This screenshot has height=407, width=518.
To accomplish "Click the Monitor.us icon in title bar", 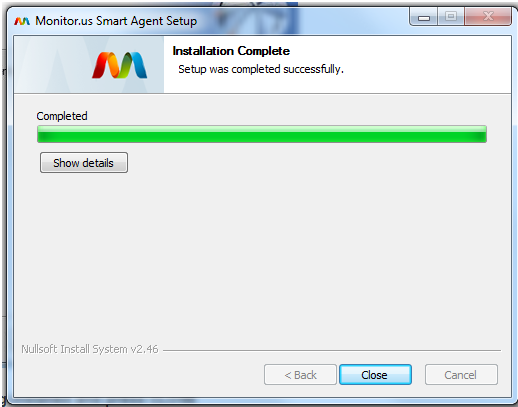I will point(22,21).
